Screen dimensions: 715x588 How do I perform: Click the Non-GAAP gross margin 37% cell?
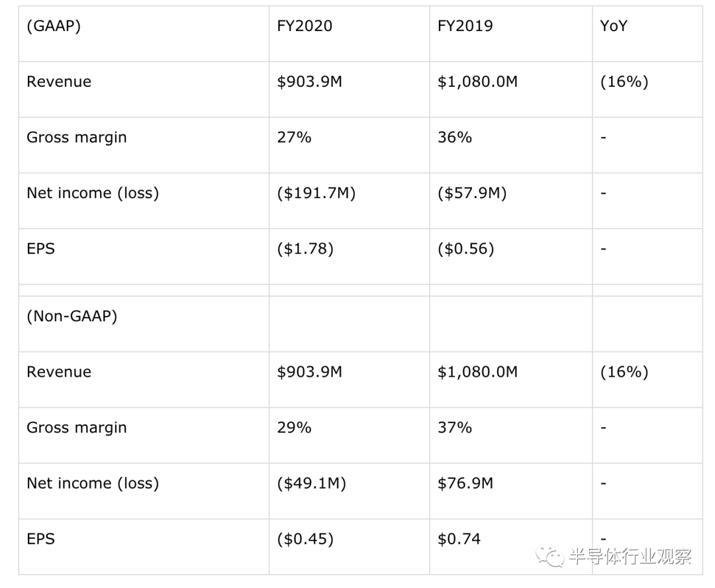pyautogui.click(x=510, y=435)
